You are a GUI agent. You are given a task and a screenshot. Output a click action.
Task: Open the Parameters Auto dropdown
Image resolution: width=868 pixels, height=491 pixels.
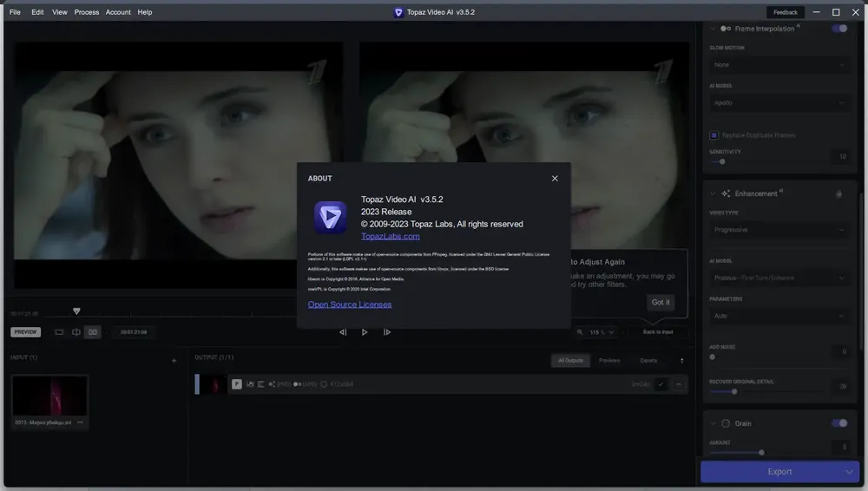tap(779, 316)
